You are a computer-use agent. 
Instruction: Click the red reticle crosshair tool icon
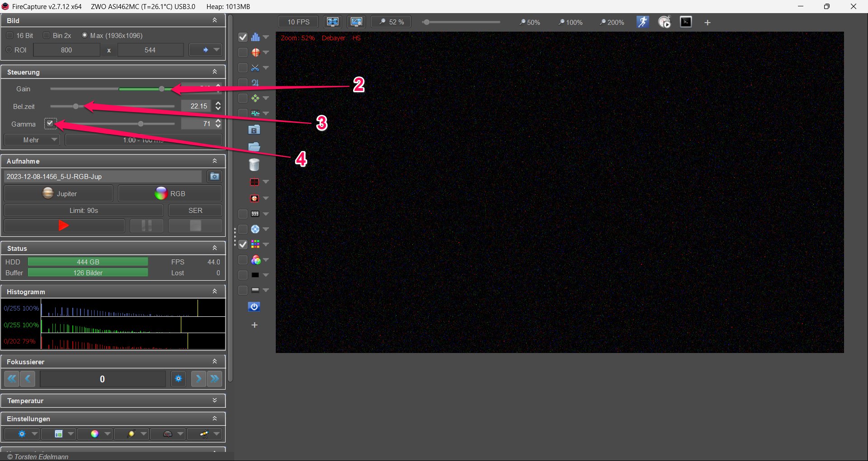255,52
